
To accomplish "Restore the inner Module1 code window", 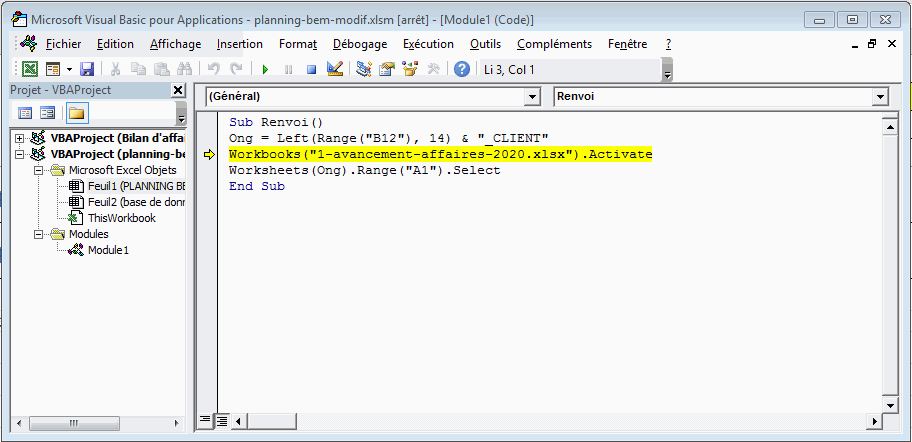I will click(872, 44).
